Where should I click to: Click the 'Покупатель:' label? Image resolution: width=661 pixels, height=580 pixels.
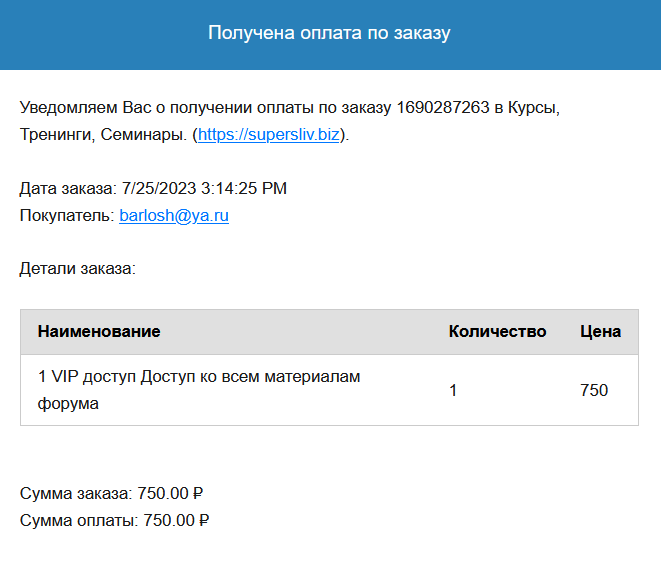[x=67, y=215]
